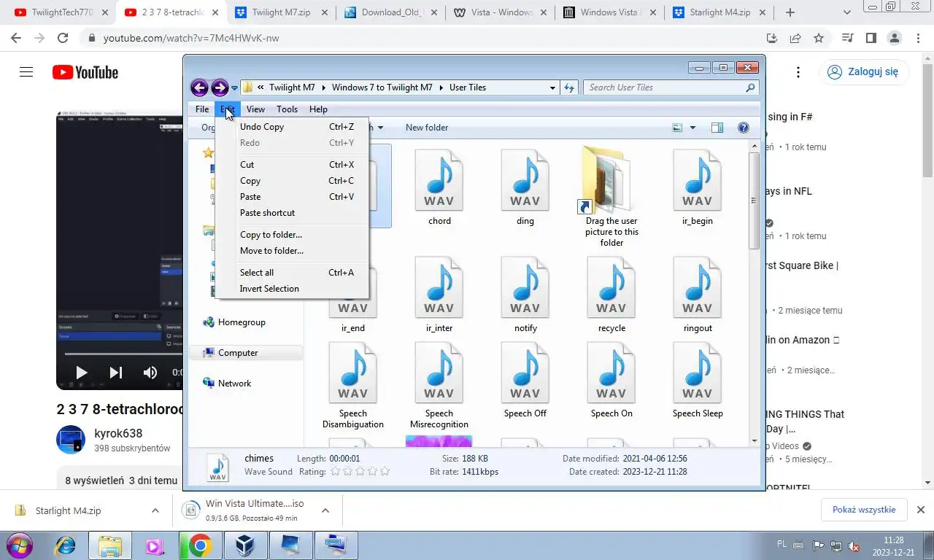Skip to next YouTube video
Image resolution: width=934 pixels, height=560 pixels.
[x=116, y=373]
